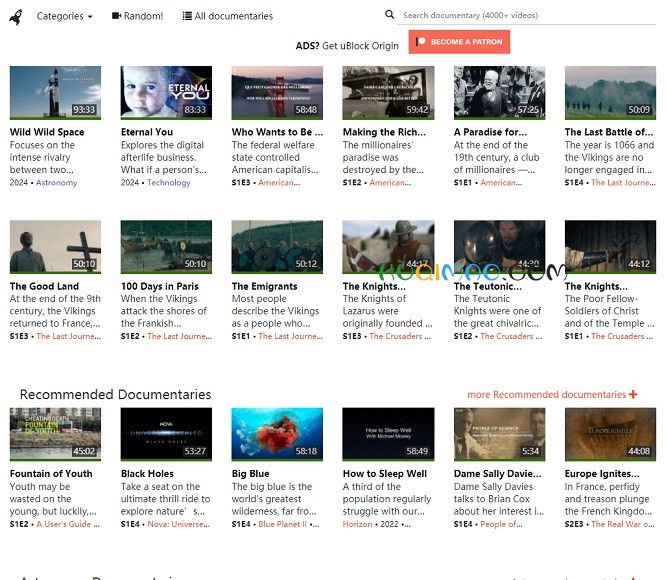This screenshot has width=666, height=580.
Task: Click the 100 Days in Paris title
Action: 160,286
